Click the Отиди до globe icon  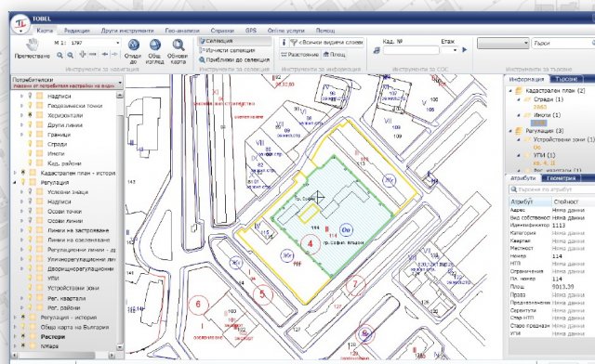coord(133,45)
